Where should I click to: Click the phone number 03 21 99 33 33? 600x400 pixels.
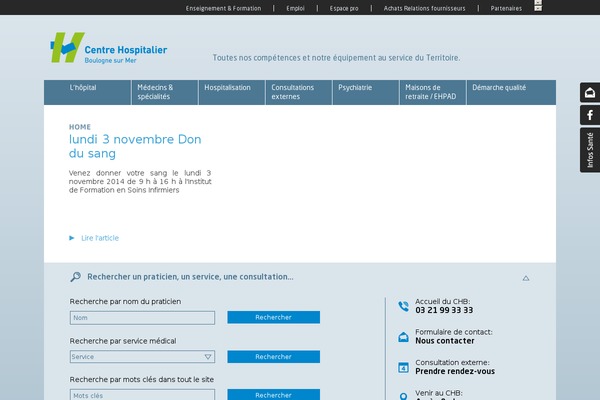click(444, 310)
